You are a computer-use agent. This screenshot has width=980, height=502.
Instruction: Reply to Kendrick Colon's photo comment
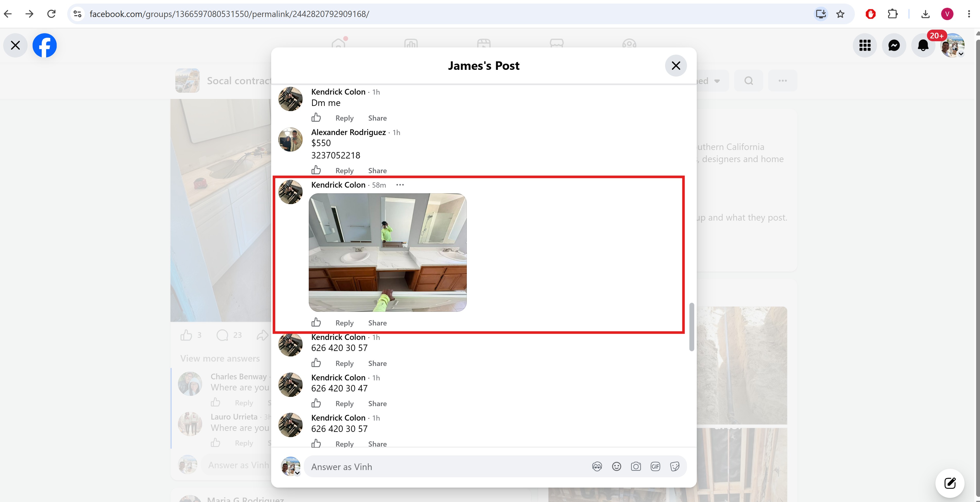tap(344, 323)
